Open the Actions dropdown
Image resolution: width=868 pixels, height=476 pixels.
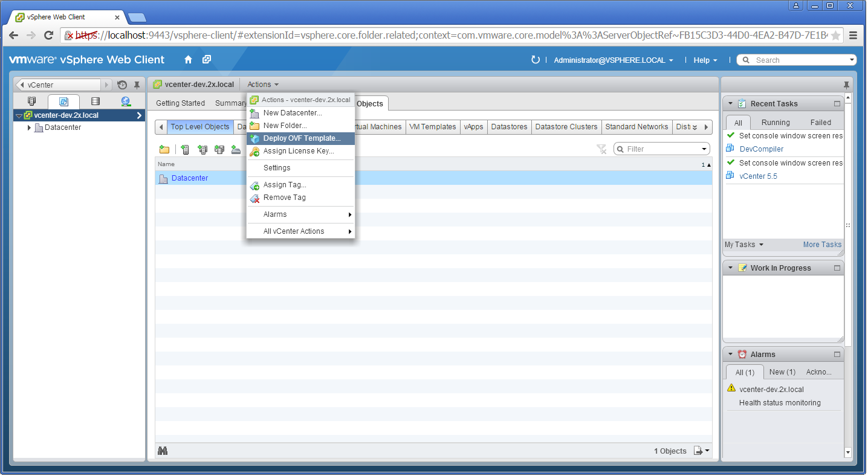(x=263, y=85)
